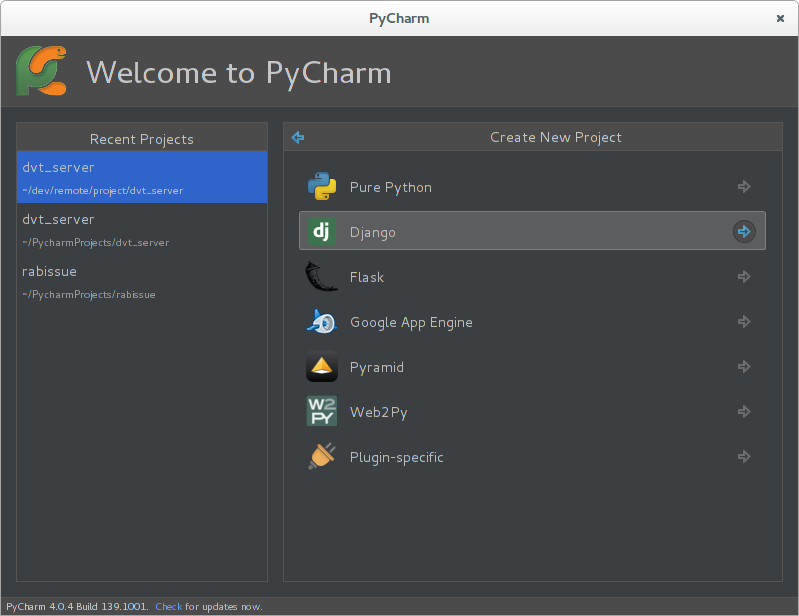Click the Pure Python snake icon

322,186
